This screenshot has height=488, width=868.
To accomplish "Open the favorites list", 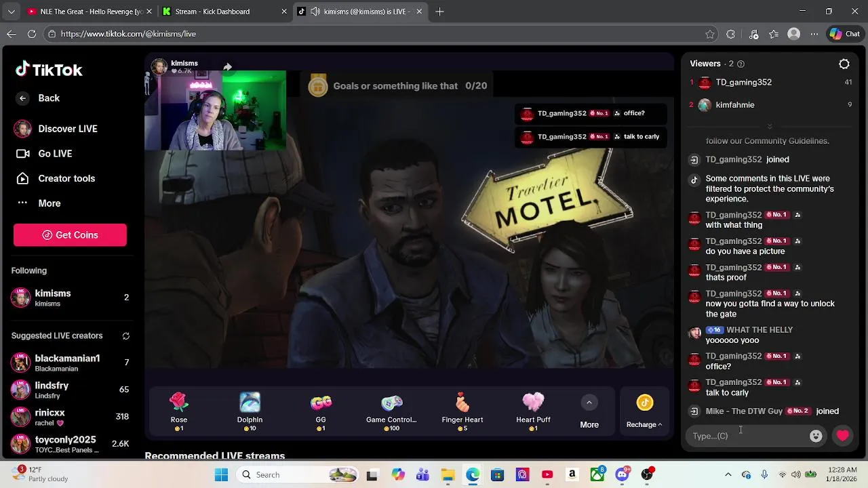I will pyautogui.click(x=774, y=34).
